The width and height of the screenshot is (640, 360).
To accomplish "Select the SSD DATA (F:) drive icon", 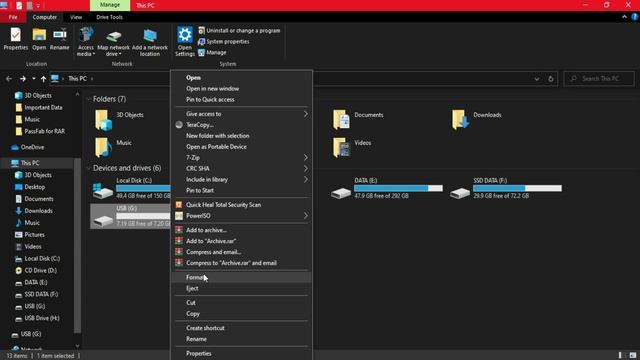I will (x=460, y=193).
